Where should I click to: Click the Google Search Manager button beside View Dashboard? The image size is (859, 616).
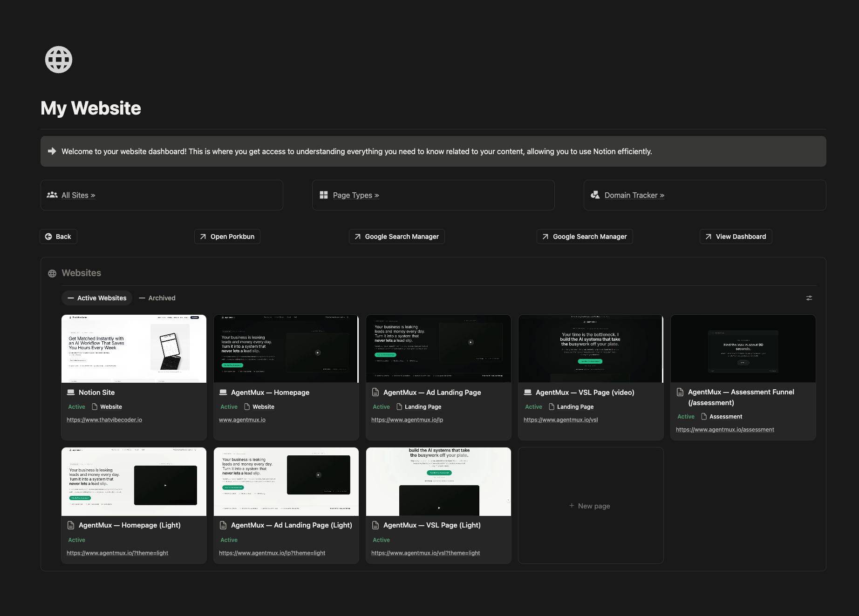[x=585, y=237]
